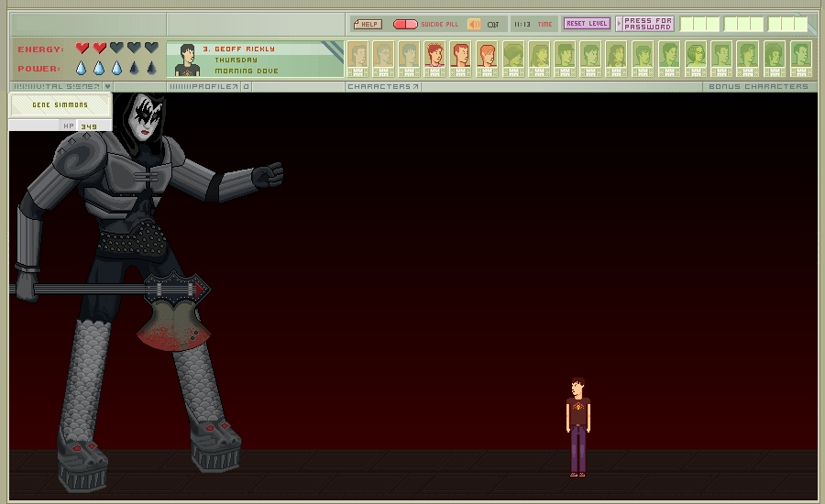Click the Help button

point(368,24)
